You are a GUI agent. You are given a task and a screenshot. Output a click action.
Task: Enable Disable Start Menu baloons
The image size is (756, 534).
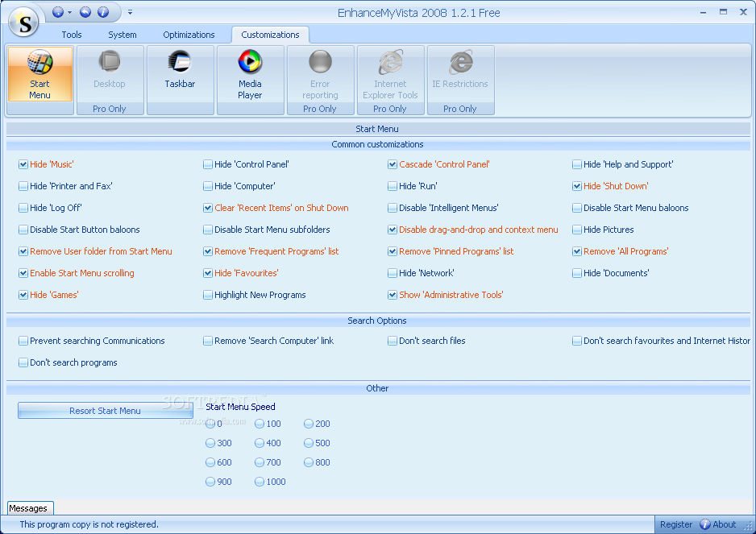click(x=577, y=208)
